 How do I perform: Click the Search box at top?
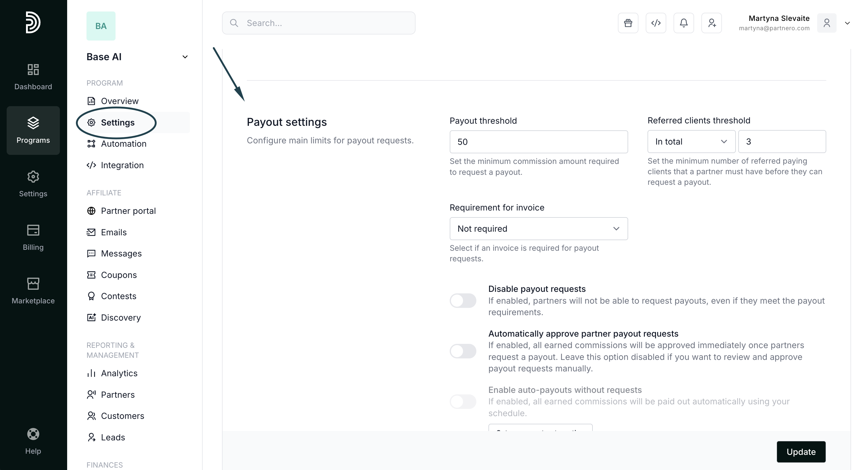tap(318, 23)
